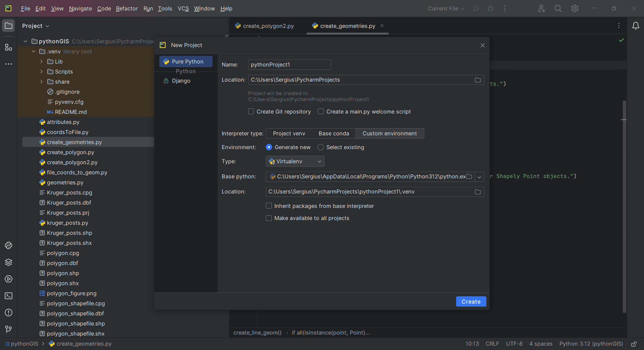
Task: Browse for virtualenv Location folder
Action: [x=478, y=192]
